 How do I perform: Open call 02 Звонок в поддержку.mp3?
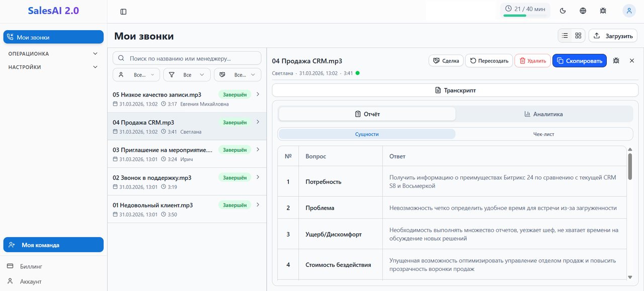[187, 181]
